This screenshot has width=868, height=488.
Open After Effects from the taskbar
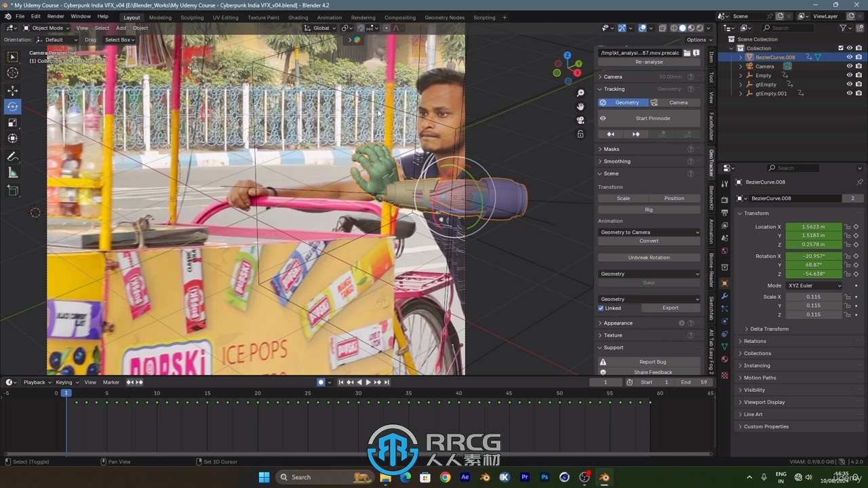465,477
